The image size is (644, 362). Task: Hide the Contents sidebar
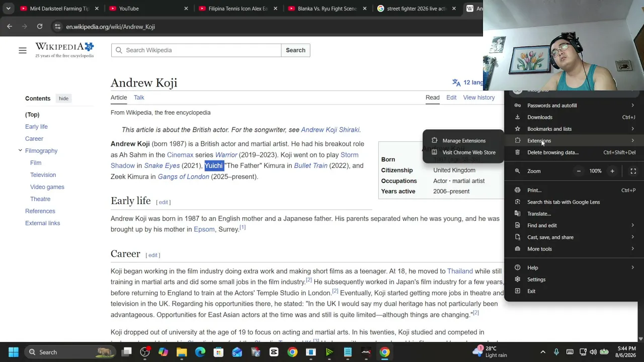tap(63, 99)
